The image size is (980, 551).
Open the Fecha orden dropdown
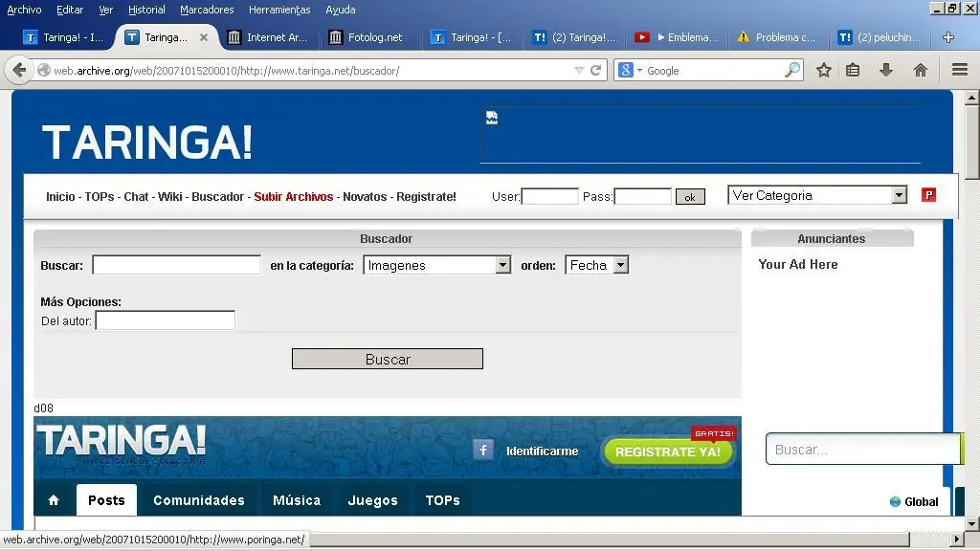pos(620,265)
